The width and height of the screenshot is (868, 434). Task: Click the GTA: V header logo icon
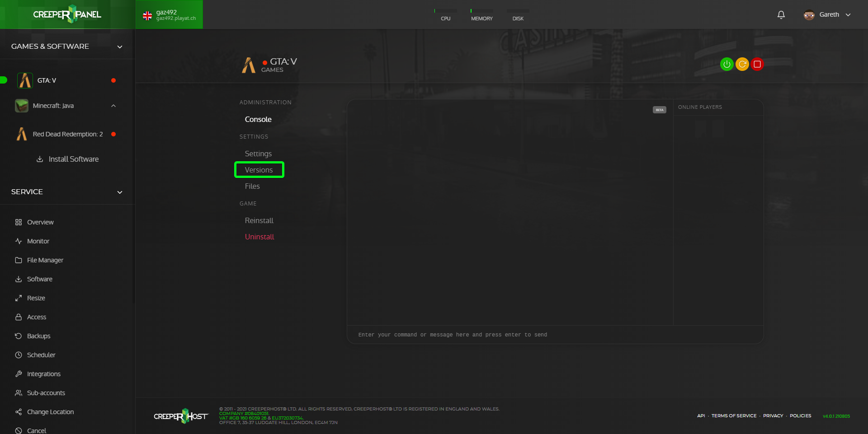[x=249, y=65]
